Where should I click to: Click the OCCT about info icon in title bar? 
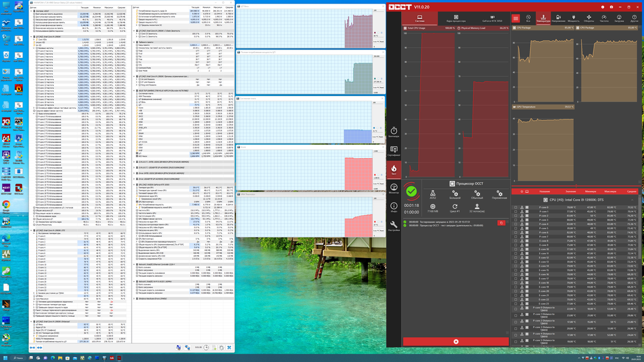[602, 7]
